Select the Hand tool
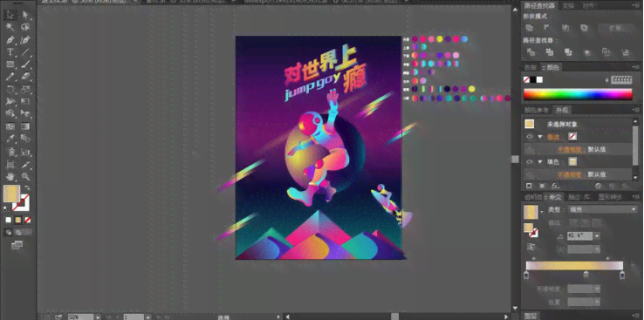644x320 pixels. [x=10, y=177]
